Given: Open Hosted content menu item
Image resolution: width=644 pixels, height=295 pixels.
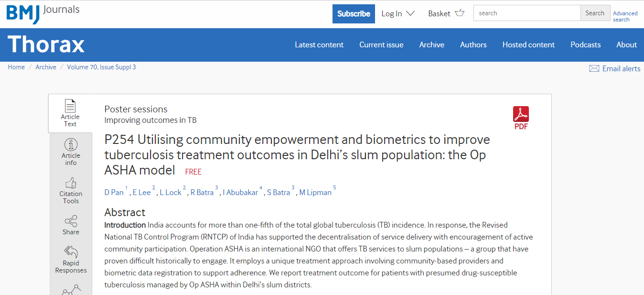Looking at the screenshot, I should pos(528,44).
